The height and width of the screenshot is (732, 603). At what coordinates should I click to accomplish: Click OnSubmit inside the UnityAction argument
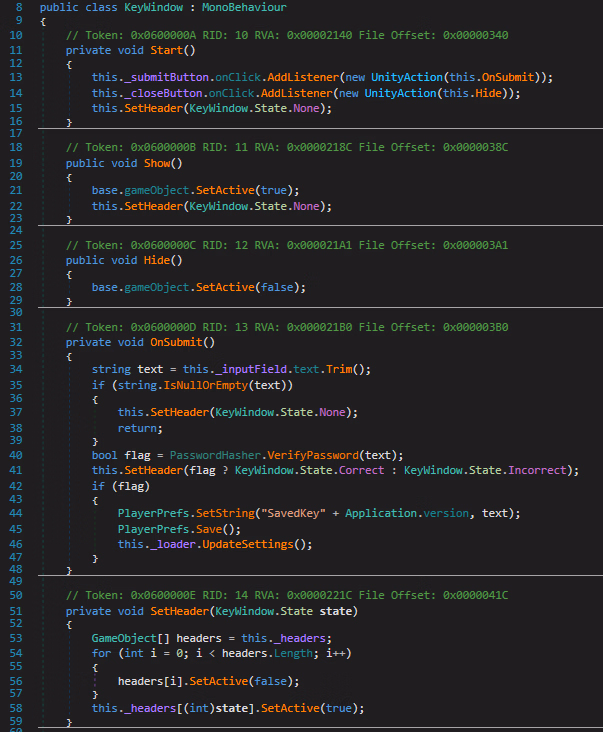[508, 77]
